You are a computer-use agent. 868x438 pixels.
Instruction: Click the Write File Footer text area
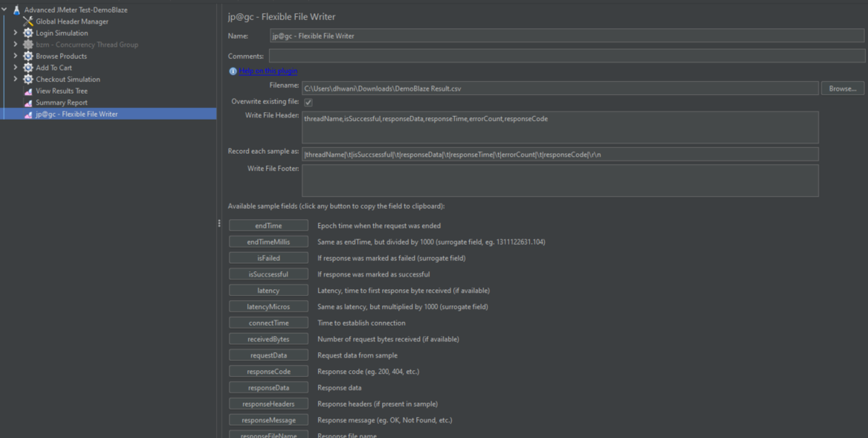pos(560,181)
